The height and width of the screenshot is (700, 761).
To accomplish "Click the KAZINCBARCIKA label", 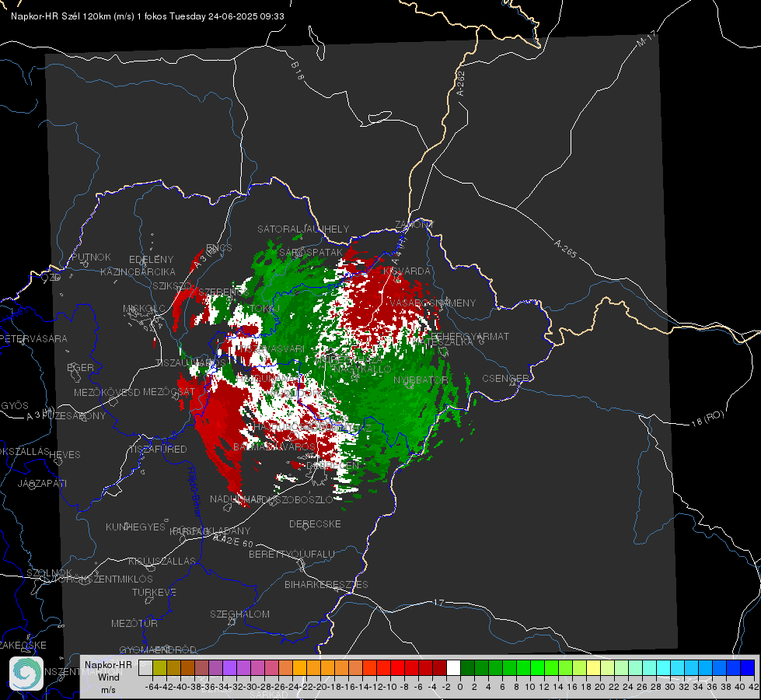I will coord(138,271).
